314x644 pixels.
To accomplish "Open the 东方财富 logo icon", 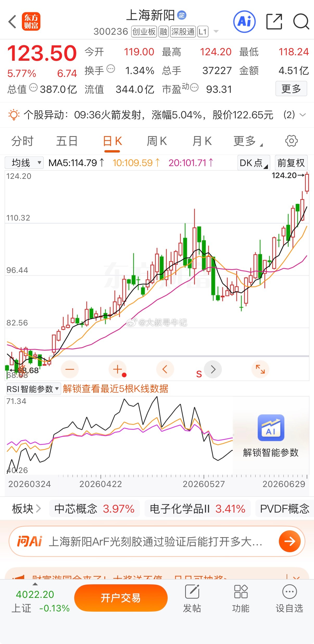I will point(31,21).
